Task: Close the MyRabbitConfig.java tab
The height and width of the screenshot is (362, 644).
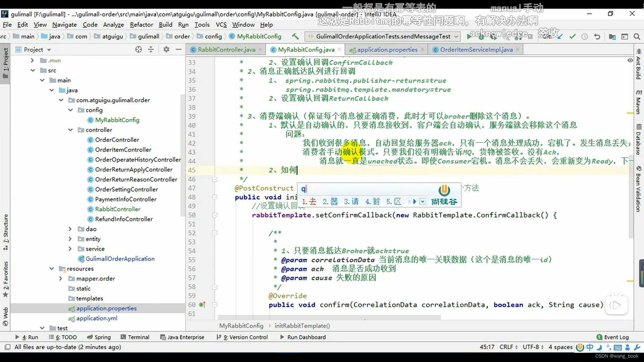Action: 339,50
